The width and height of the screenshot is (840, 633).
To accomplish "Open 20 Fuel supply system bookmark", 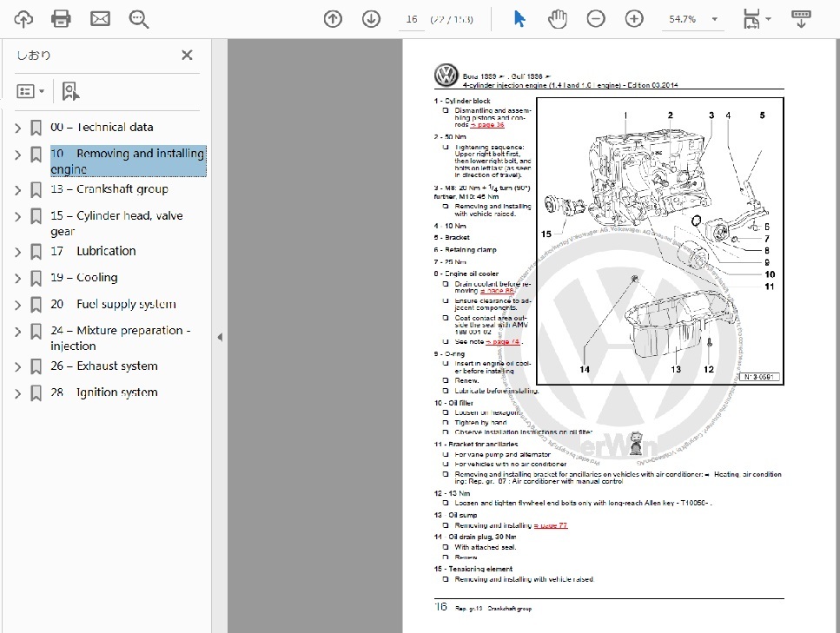I will (113, 304).
